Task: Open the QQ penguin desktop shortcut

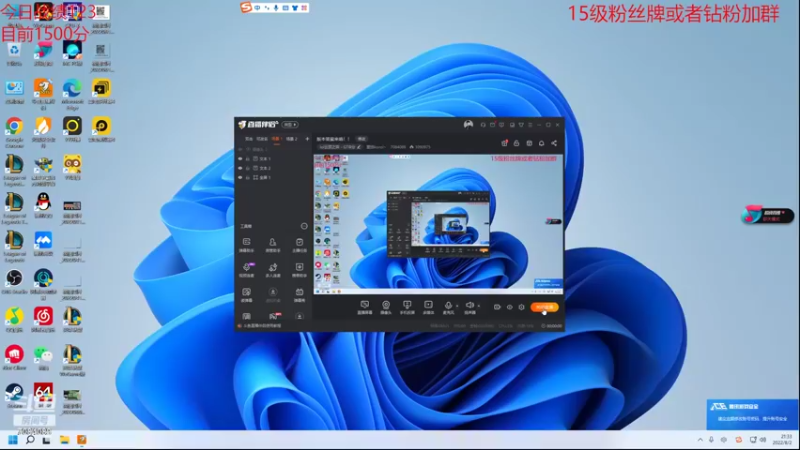Action: pos(43,206)
